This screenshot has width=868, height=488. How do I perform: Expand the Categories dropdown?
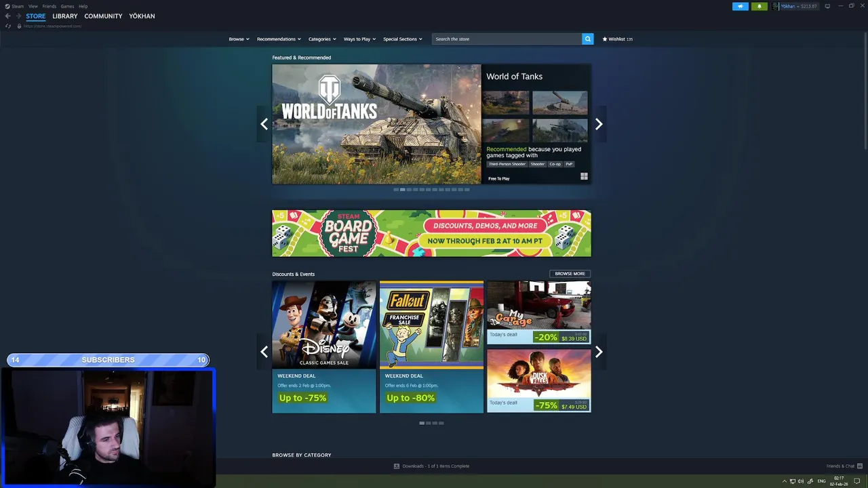click(322, 39)
